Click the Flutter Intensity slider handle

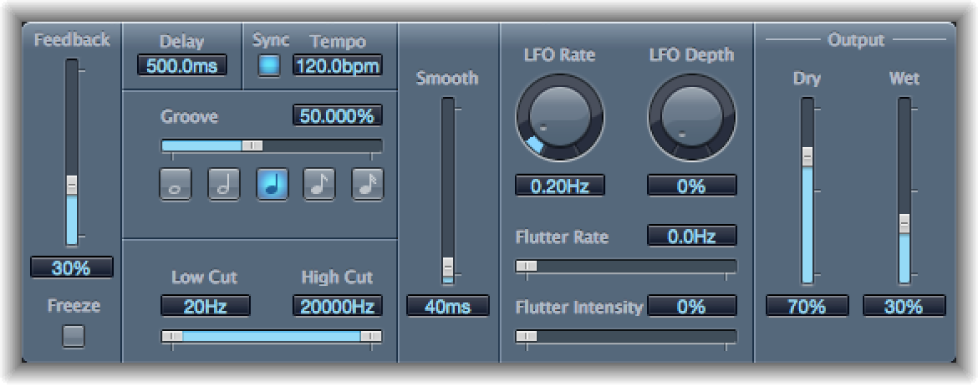click(526, 336)
